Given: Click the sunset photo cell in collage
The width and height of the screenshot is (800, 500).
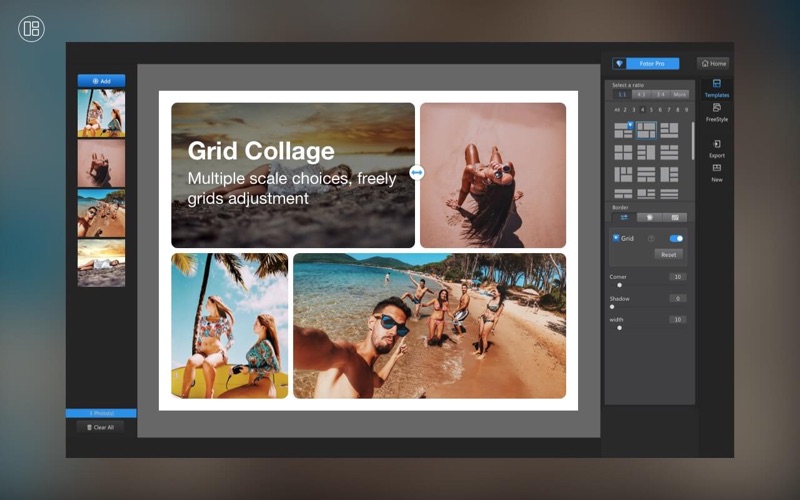Looking at the screenshot, I should 293,175.
